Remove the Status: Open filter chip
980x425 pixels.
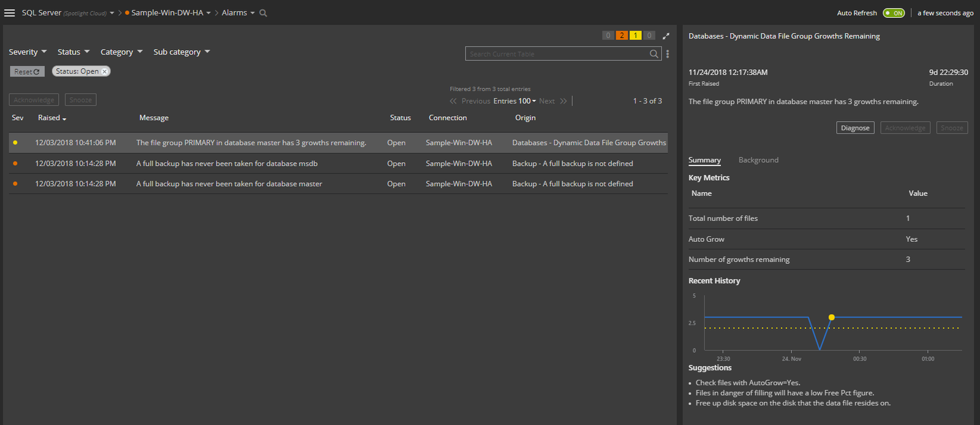[x=105, y=72]
